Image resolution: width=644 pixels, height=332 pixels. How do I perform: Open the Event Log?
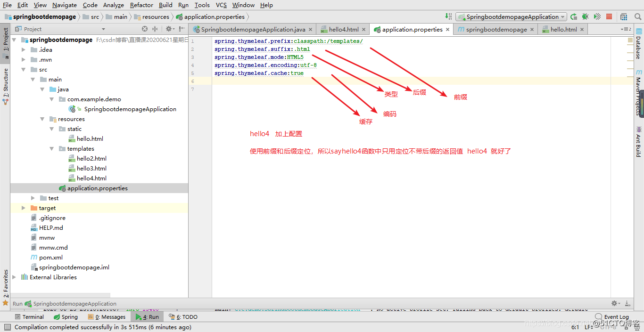point(612,317)
